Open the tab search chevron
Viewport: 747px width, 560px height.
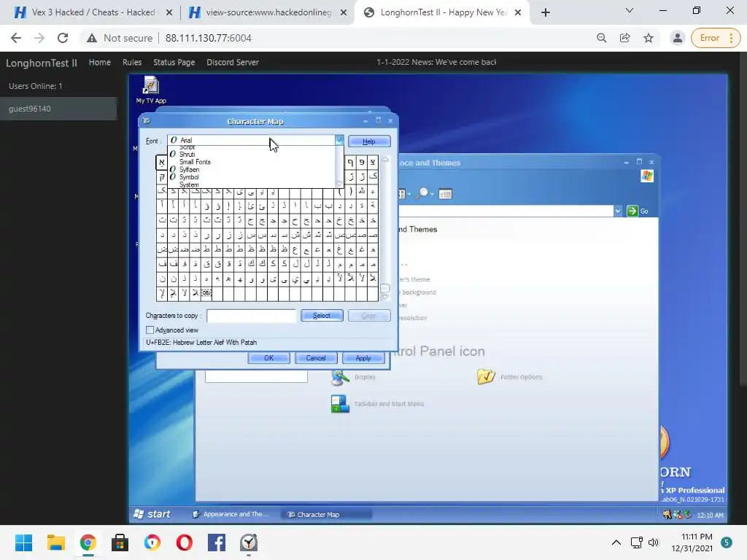click(630, 10)
